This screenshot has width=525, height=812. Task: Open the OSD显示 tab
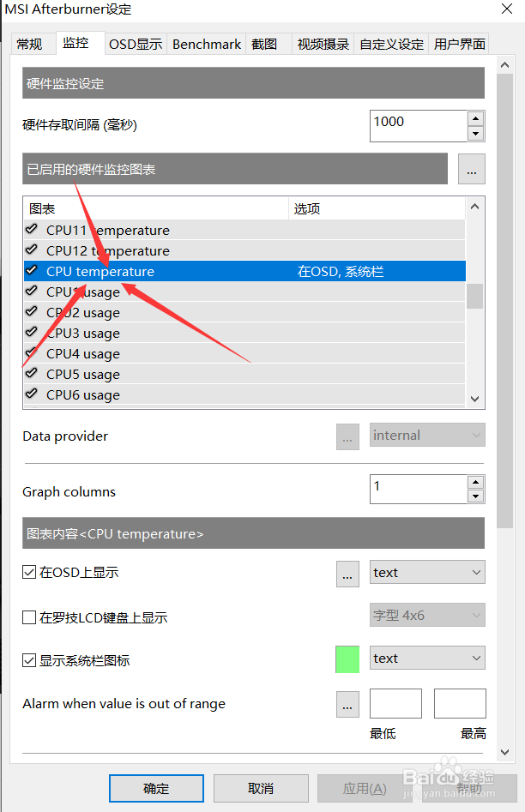[136, 45]
